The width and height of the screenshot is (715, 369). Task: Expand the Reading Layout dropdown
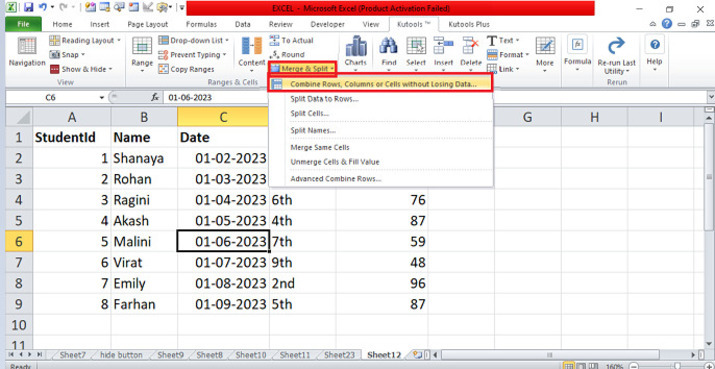pos(119,40)
